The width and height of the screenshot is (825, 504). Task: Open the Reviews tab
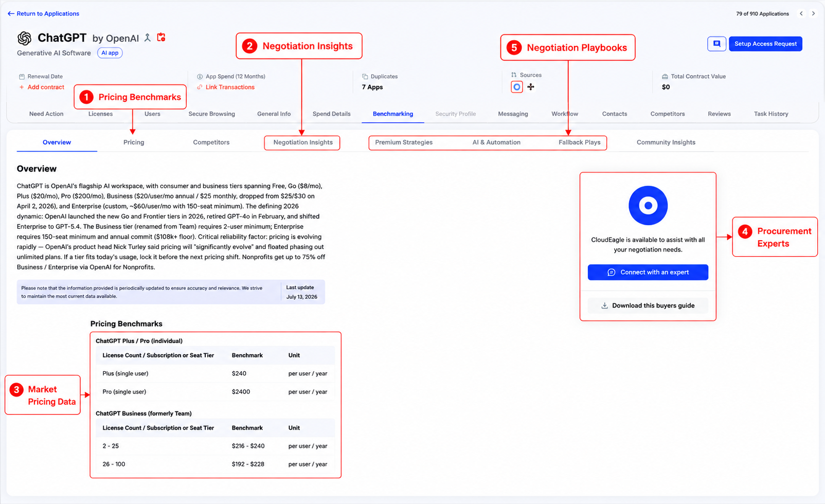click(719, 114)
